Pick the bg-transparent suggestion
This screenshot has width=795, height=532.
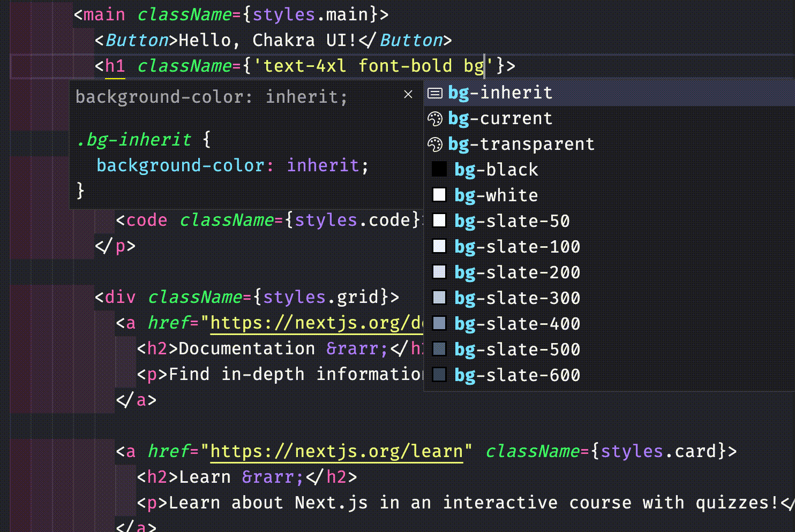(609, 144)
